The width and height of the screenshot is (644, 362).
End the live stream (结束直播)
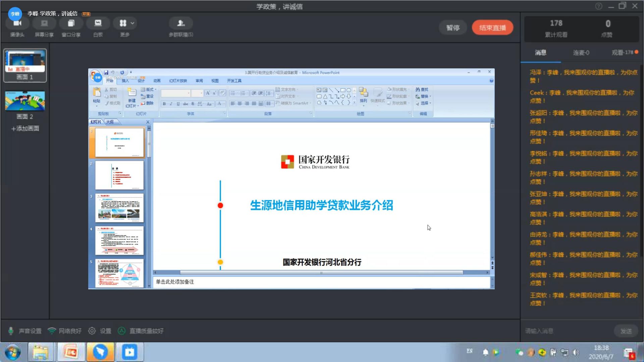tap(492, 28)
